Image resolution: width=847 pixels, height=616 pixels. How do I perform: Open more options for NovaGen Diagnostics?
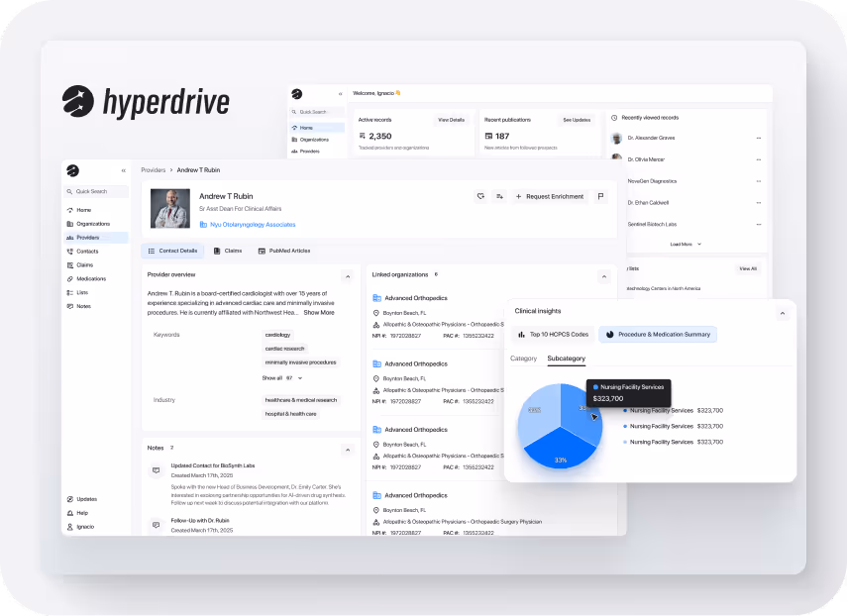click(x=759, y=181)
